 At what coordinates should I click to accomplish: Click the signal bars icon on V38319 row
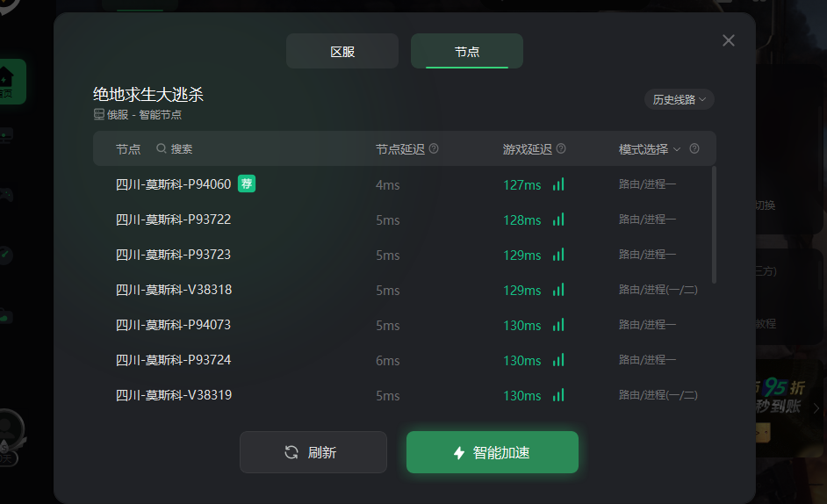click(x=558, y=395)
